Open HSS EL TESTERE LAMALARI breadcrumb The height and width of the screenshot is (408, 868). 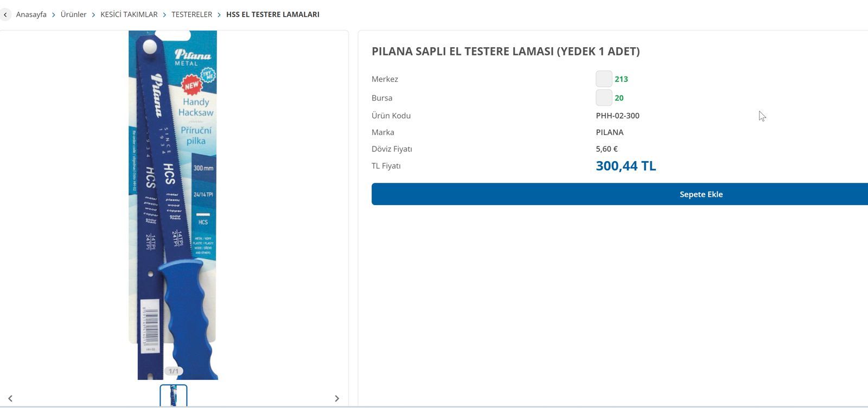[x=273, y=15]
